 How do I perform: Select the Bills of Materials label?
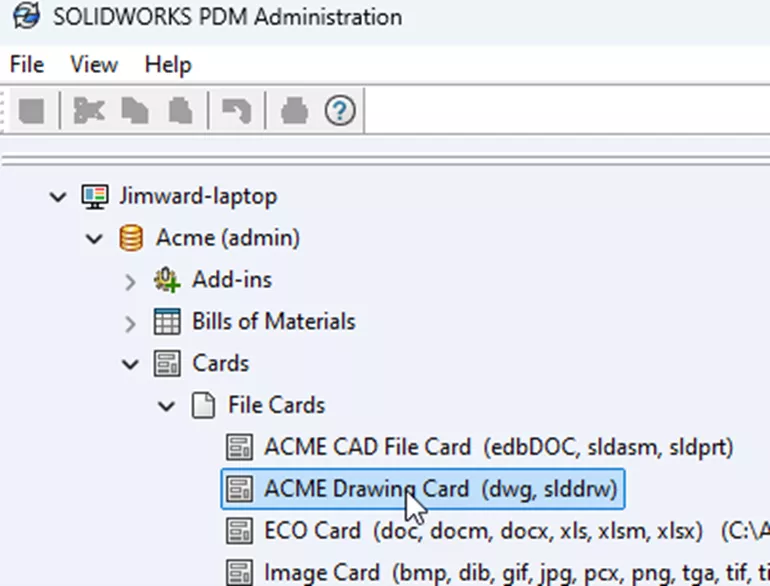(x=274, y=322)
